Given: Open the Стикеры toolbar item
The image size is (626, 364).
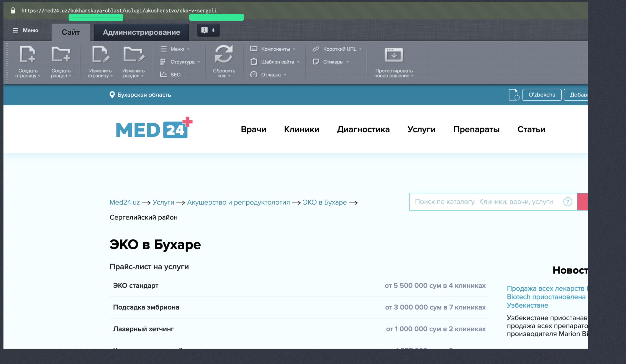Looking at the screenshot, I should coord(331,62).
